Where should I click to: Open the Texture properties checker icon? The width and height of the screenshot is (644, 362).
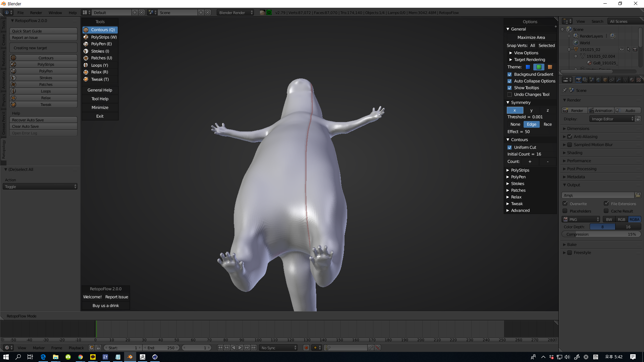click(639, 80)
